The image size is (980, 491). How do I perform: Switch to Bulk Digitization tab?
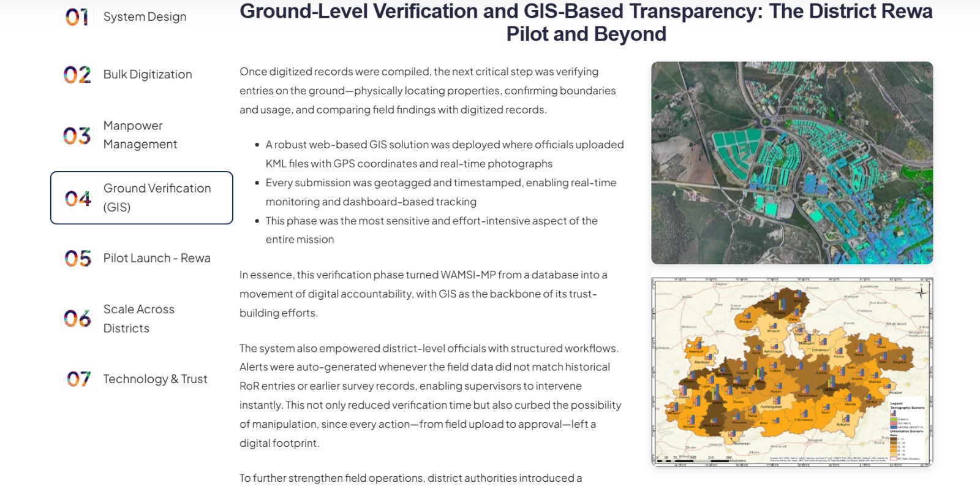tap(148, 75)
